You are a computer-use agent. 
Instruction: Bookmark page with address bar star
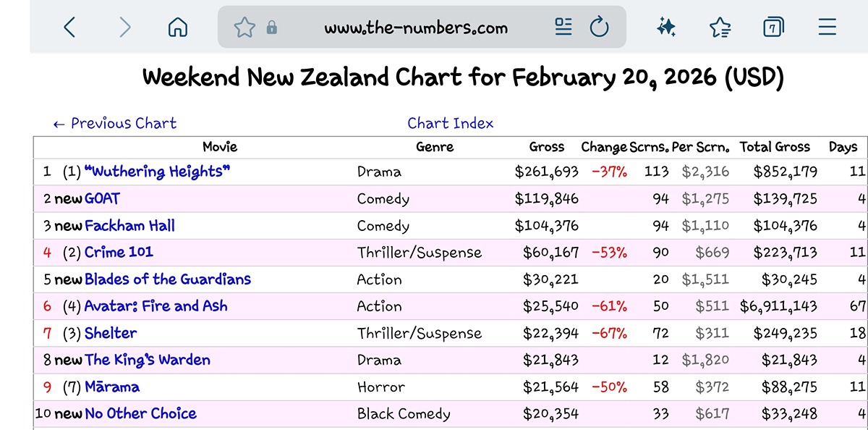pos(244,28)
